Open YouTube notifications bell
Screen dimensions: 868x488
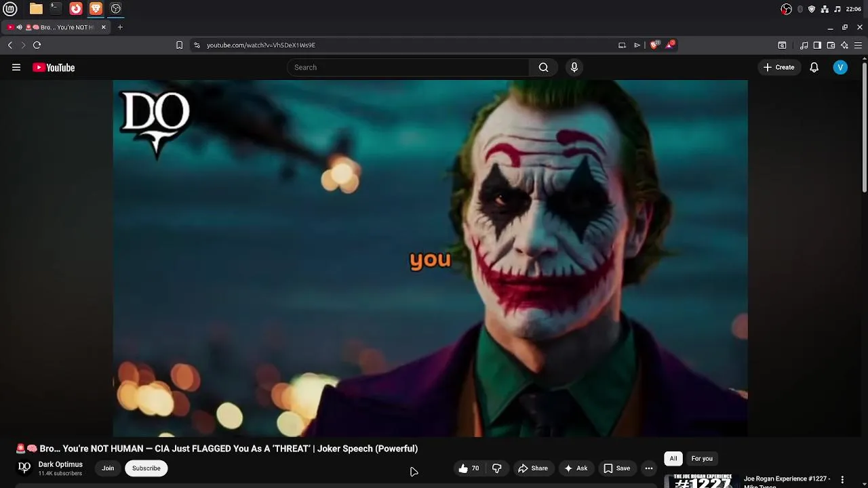pyautogui.click(x=814, y=67)
